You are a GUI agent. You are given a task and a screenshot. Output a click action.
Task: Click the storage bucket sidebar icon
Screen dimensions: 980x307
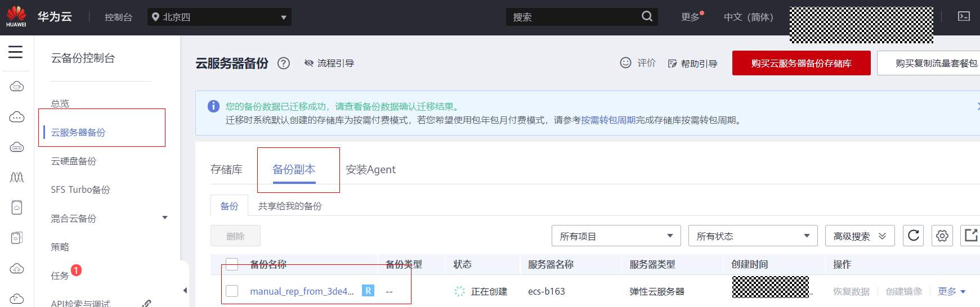[17, 208]
